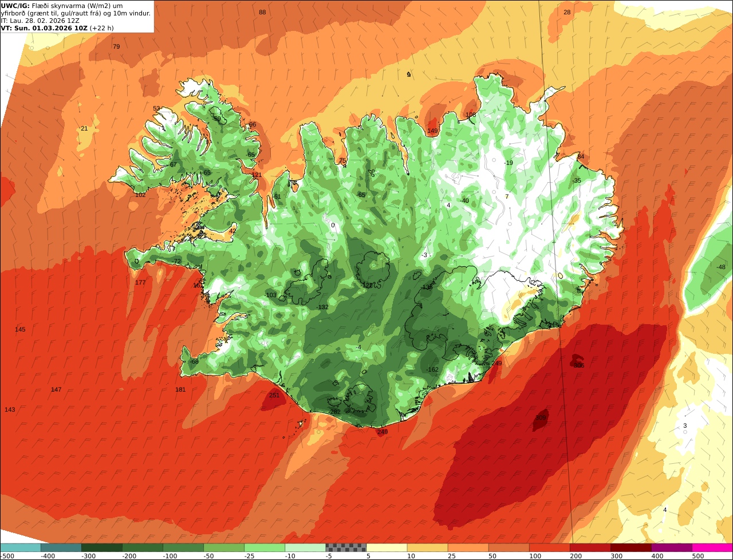733x560 pixels.
Task: Click the light teal legend swatch labeled -500
Action: (x=21, y=547)
